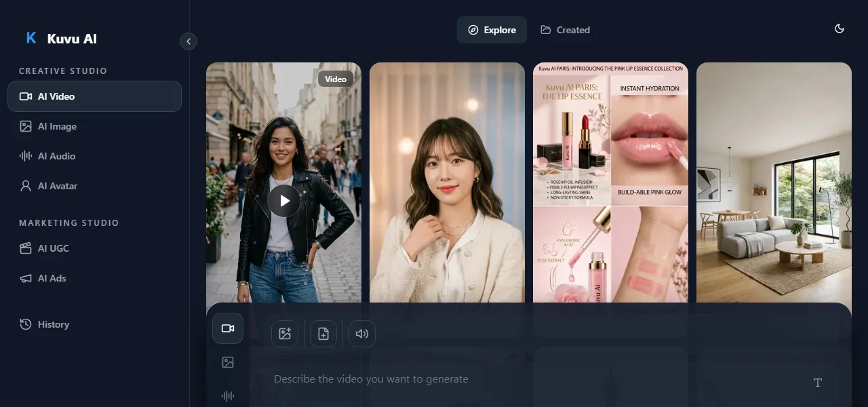Image resolution: width=868 pixels, height=407 pixels.
Task: Click the Creative Studio section heading
Action: [x=63, y=71]
